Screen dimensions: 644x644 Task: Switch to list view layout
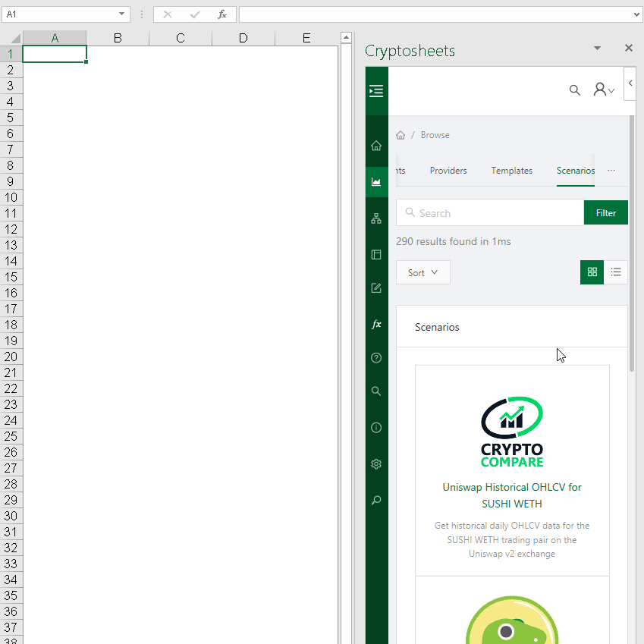coord(616,272)
